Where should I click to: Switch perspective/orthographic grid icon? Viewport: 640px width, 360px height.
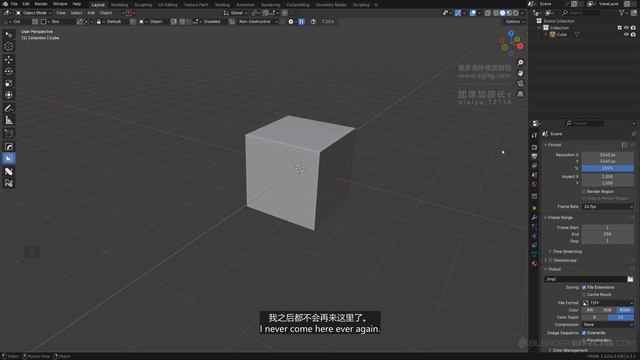pos(520,94)
